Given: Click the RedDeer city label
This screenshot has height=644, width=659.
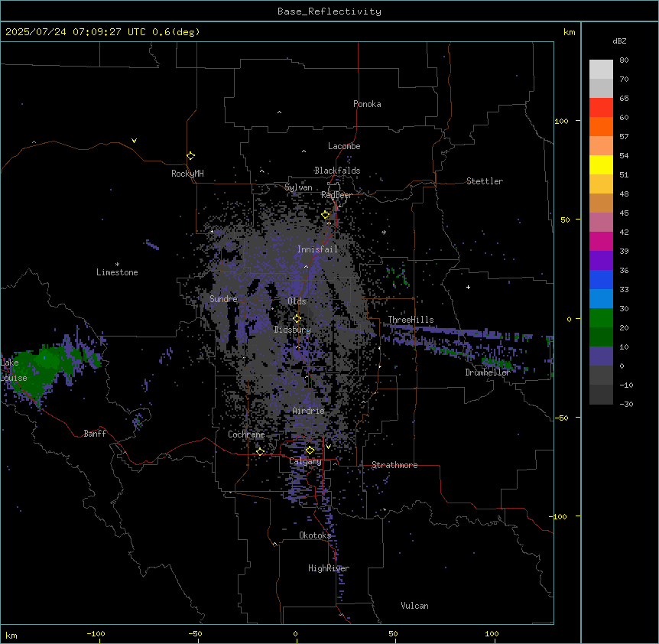Looking at the screenshot, I should tap(336, 195).
